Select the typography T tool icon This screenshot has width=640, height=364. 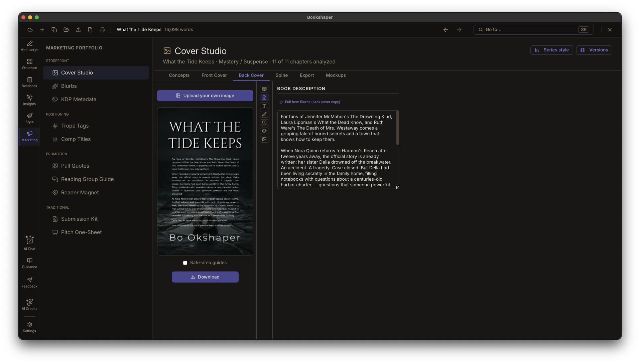click(264, 106)
